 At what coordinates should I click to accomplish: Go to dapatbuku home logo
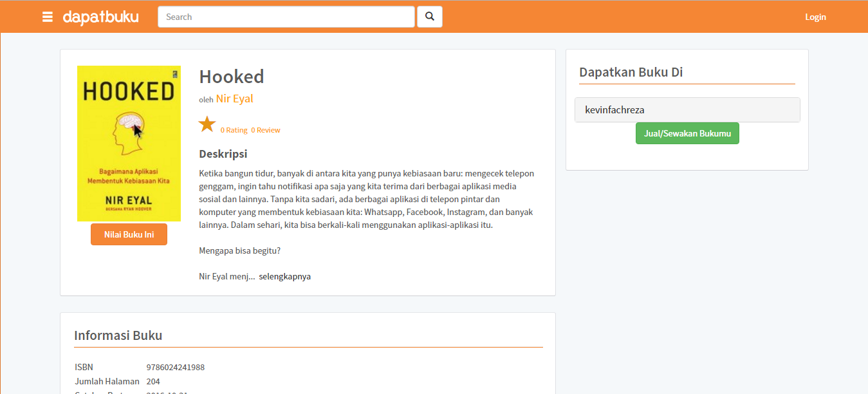[100, 17]
